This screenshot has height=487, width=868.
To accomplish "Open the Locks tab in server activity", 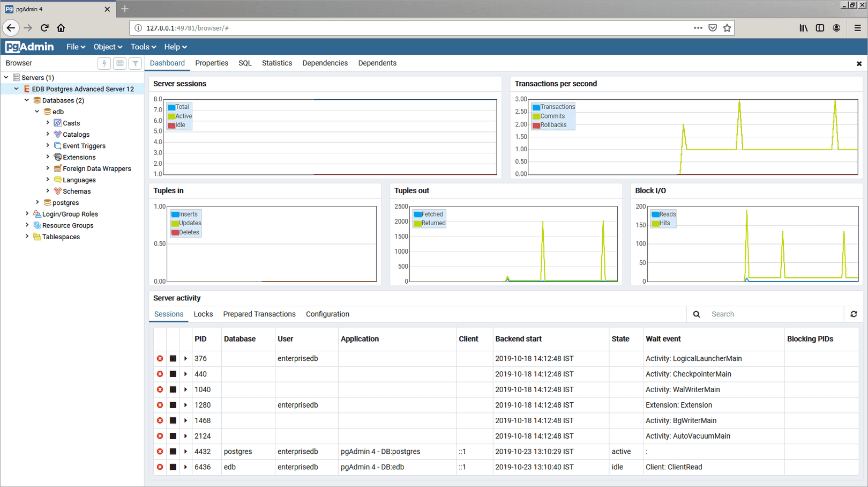I will point(203,314).
